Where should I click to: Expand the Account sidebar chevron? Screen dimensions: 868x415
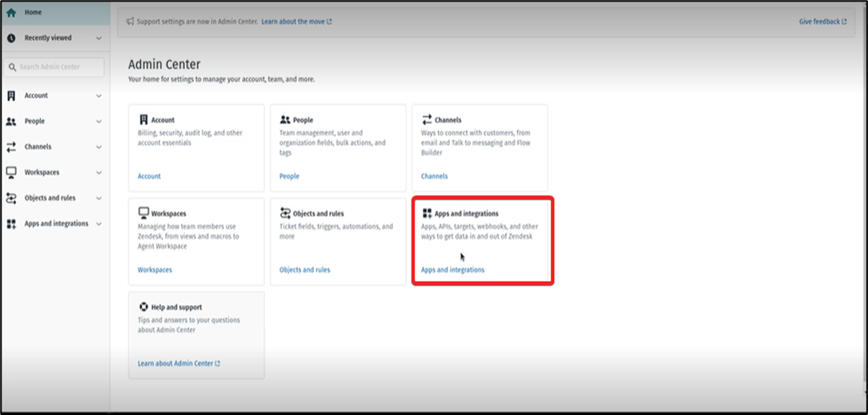click(98, 96)
